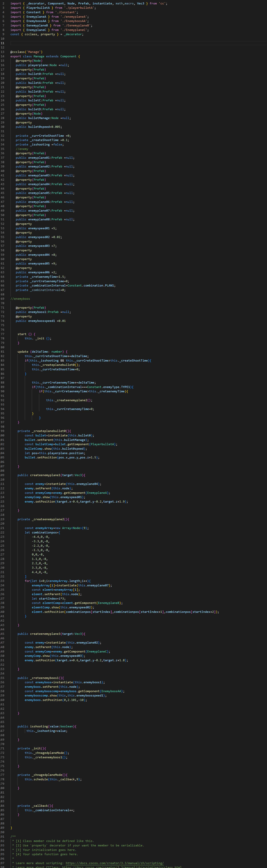Click "public createenemyplane1(target:Vec3){"
The height and width of the screenshot is (868, 267).
click(51, 475)
